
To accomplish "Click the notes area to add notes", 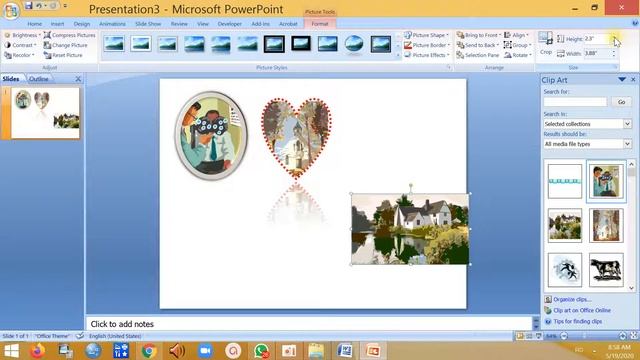I will tap(309, 324).
